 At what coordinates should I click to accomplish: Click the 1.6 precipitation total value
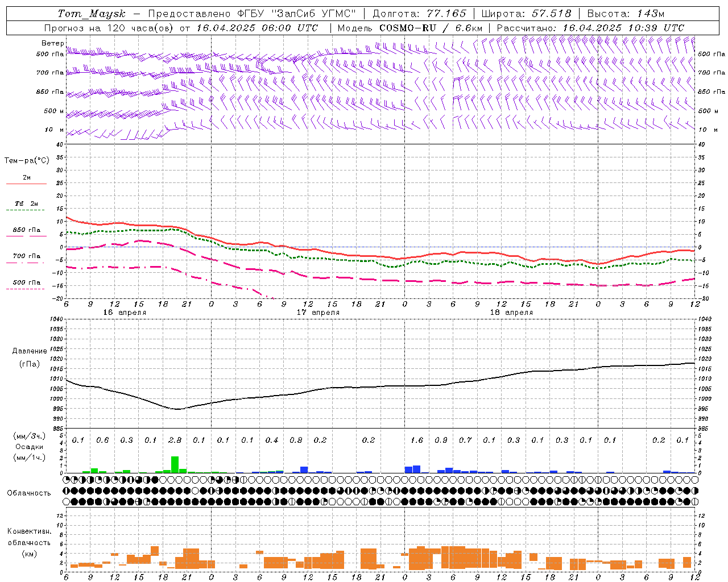click(x=417, y=440)
